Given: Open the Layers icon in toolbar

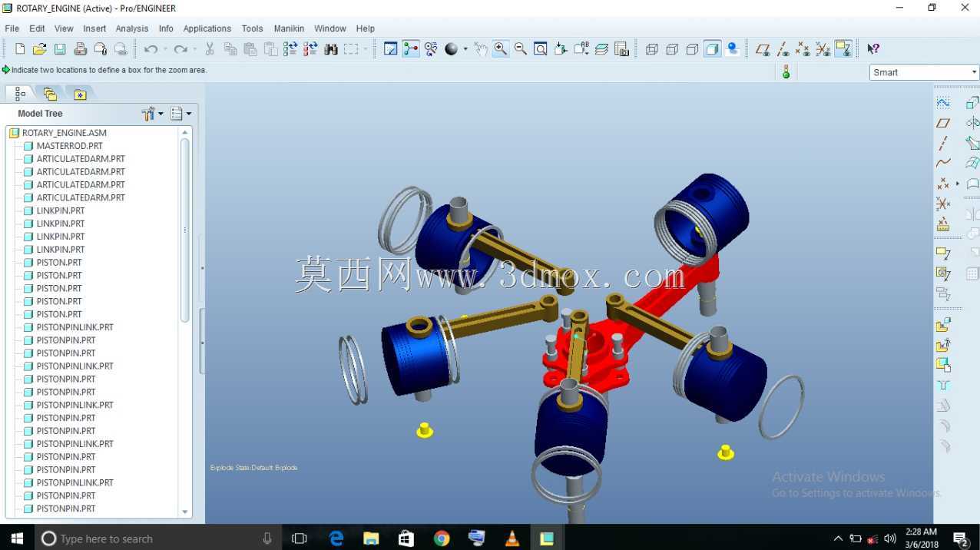Looking at the screenshot, I should pyautogui.click(x=601, y=49).
